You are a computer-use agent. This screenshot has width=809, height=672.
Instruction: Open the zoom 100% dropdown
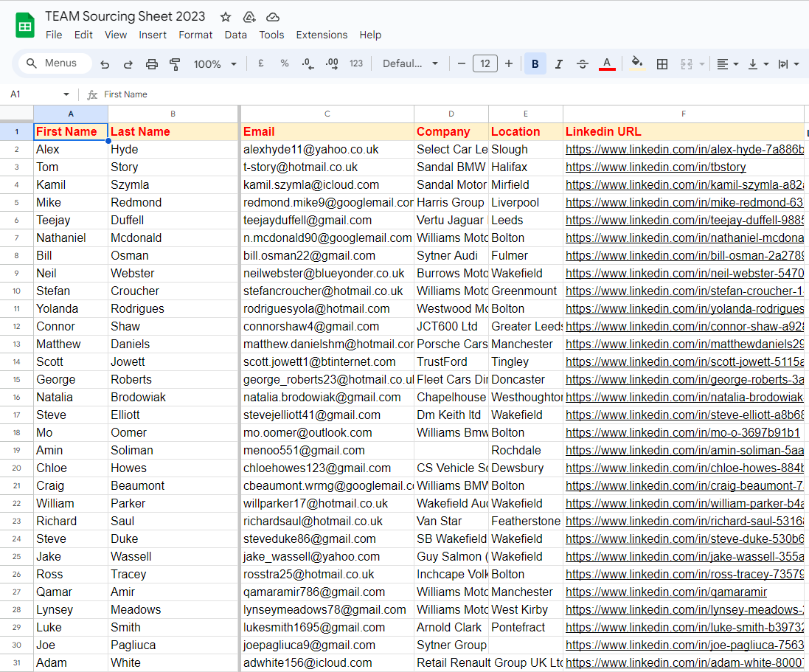pyautogui.click(x=215, y=64)
